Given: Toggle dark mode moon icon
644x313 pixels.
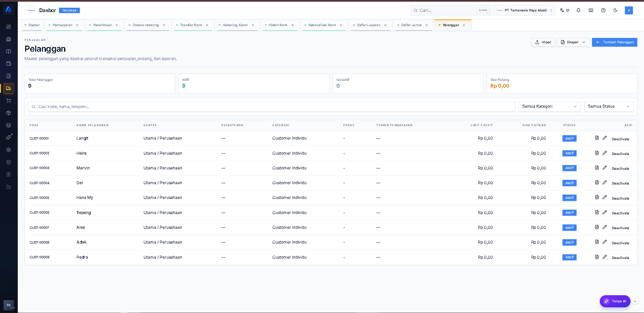Looking at the screenshot, I should tap(615, 10).
